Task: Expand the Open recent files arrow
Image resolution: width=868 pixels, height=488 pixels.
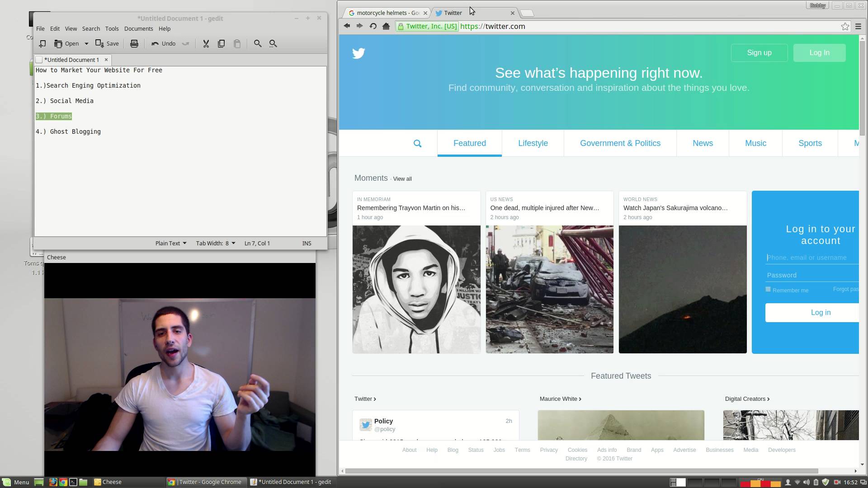Action: click(86, 44)
